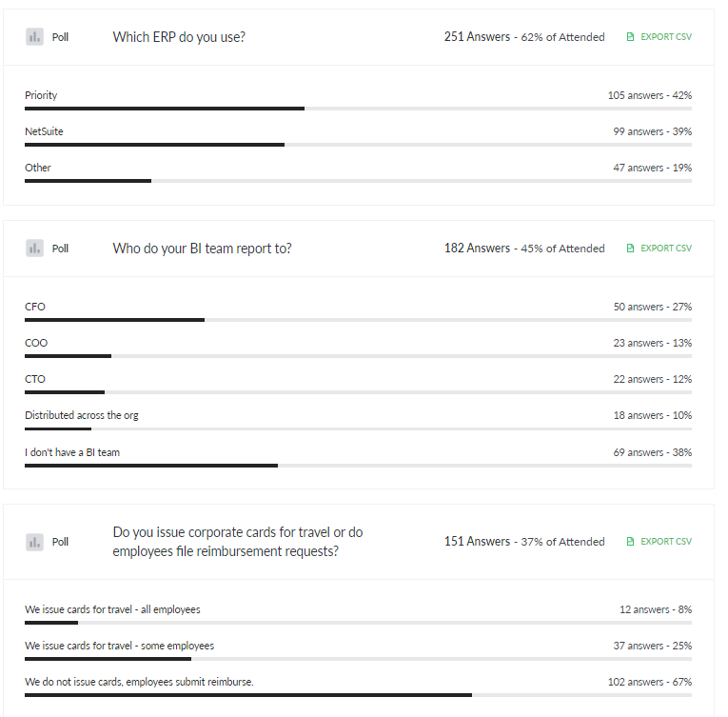Click the COO answer result bar
The width and height of the screenshot is (728, 717).
pyautogui.click(x=358, y=356)
